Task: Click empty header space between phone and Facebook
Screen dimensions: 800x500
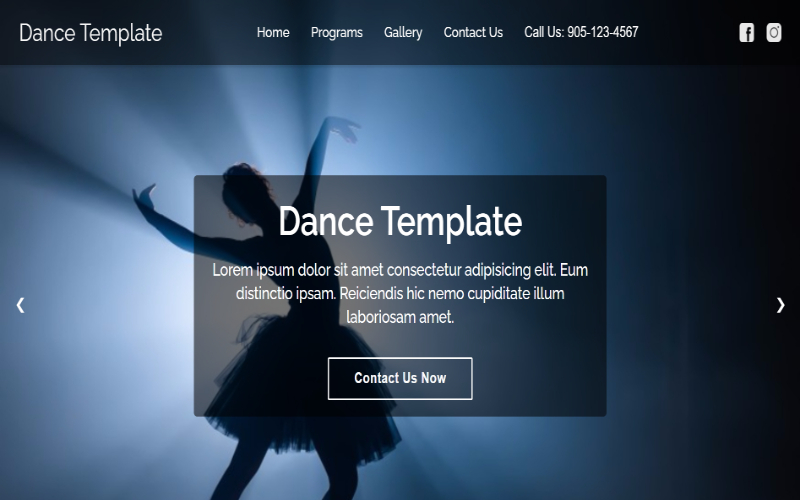Action: click(x=688, y=33)
